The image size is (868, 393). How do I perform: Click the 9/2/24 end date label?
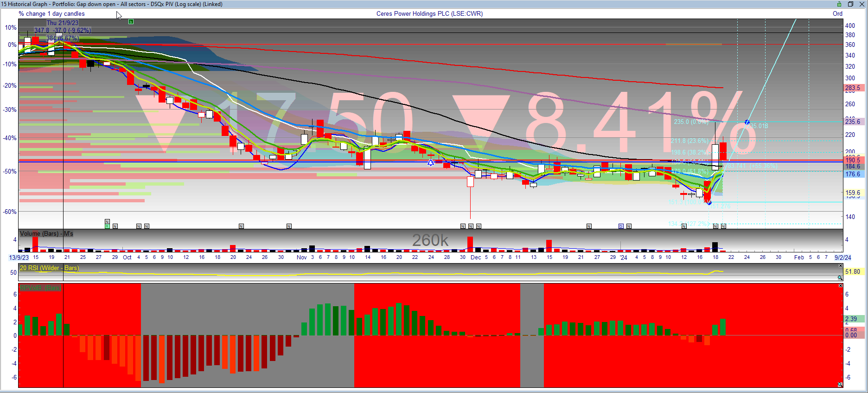point(842,258)
